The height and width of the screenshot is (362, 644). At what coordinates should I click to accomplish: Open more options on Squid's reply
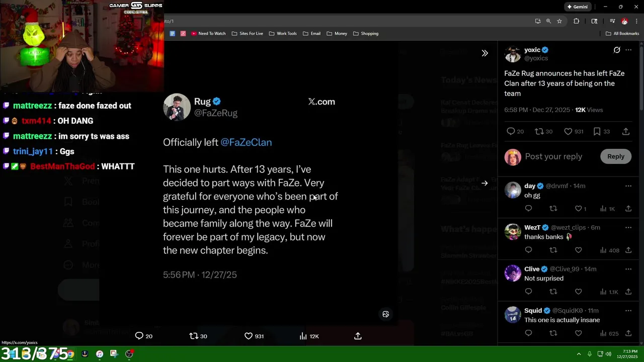[x=628, y=311]
